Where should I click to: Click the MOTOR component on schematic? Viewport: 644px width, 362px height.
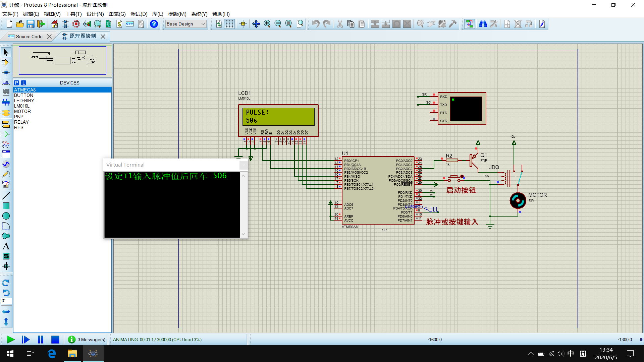click(x=518, y=201)
